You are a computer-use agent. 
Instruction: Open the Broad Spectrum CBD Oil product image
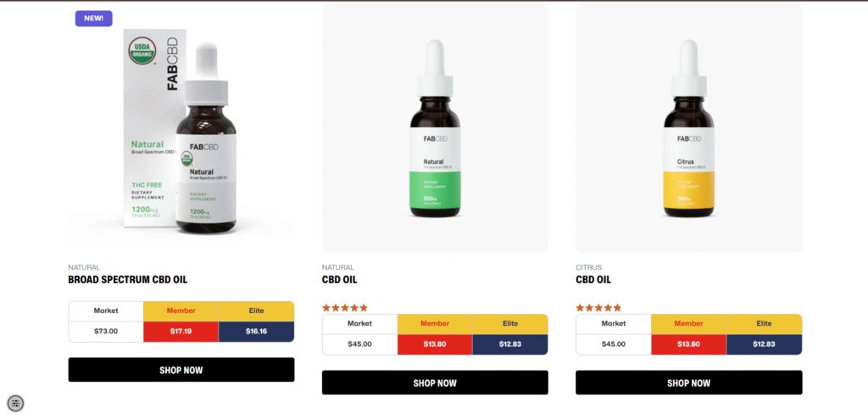click(x=181, y=129)
